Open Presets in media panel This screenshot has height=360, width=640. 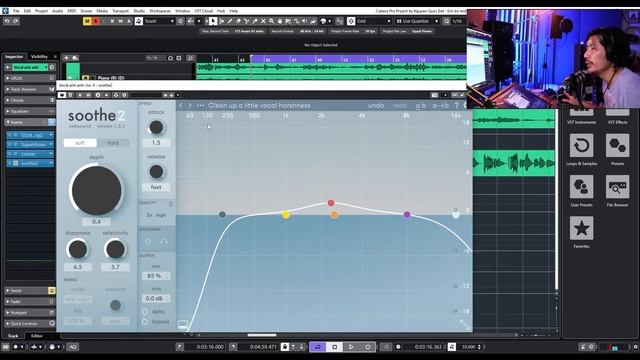click(x=617, y=145)
